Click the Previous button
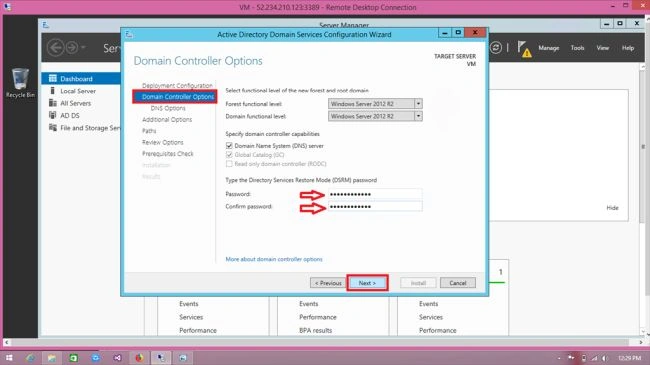Screen dimensions: 650x365 coord(328,283)
